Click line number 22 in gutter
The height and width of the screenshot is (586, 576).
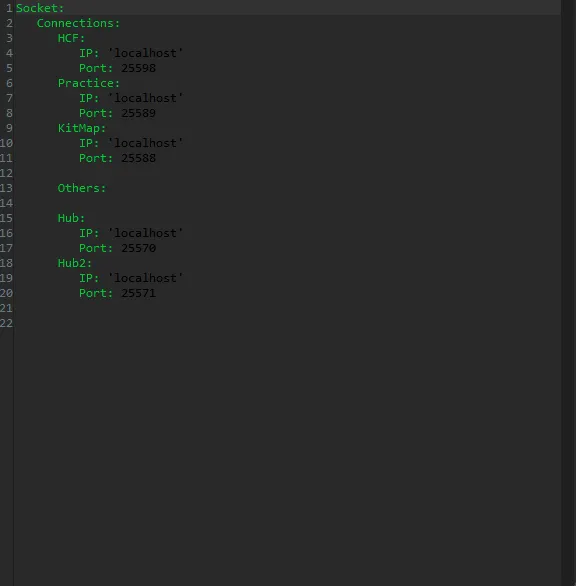tap(6, 323)
